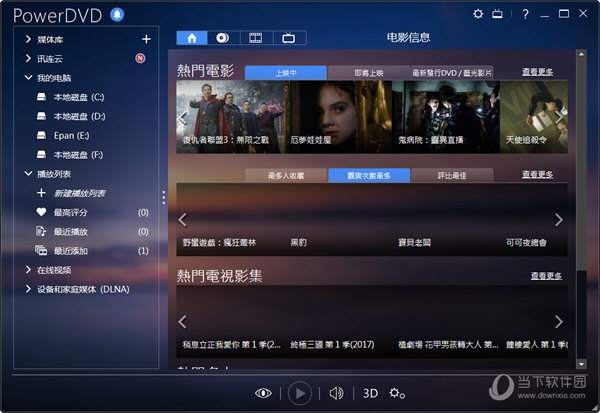Go to previous movies in 熱門電影 carousel
Screen dimensions: 600x413
coord(183,118)
